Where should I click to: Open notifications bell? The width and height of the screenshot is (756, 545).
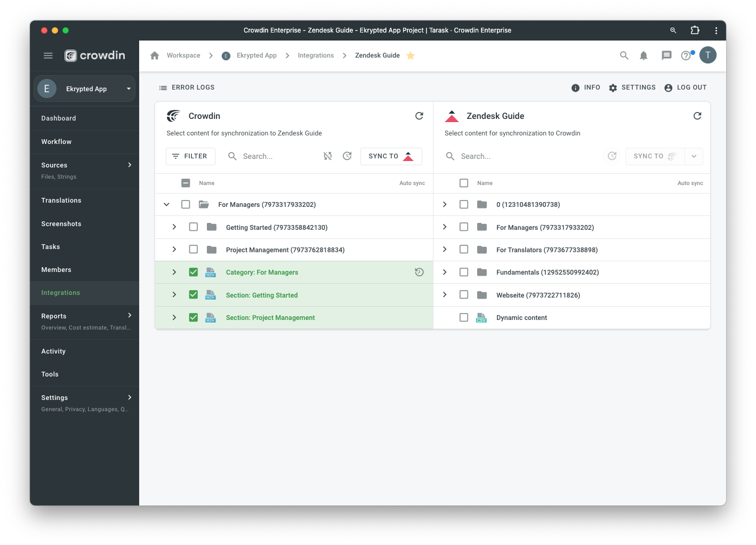[644, 55]
